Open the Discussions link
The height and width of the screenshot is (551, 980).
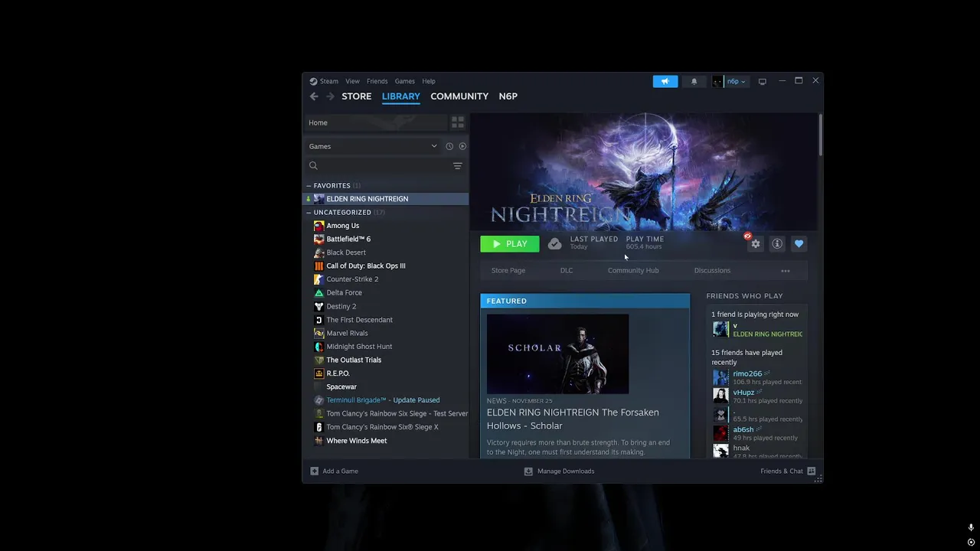[712, 271]
